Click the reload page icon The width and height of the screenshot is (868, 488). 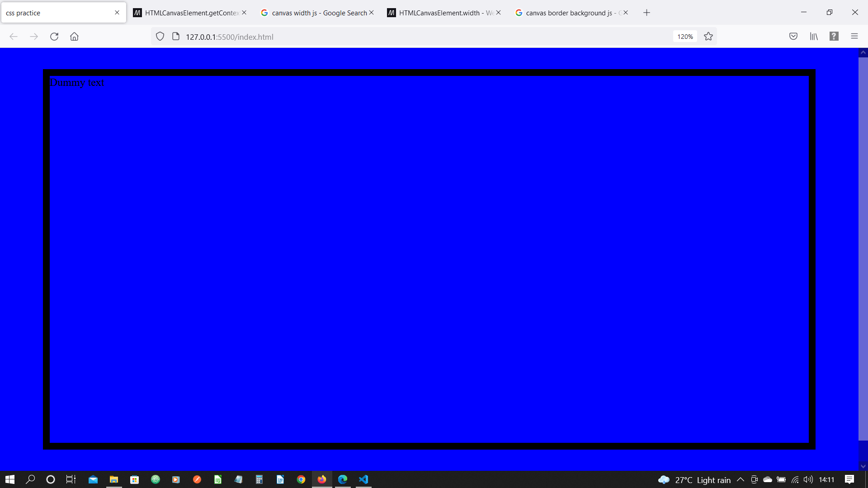(54, 37)
